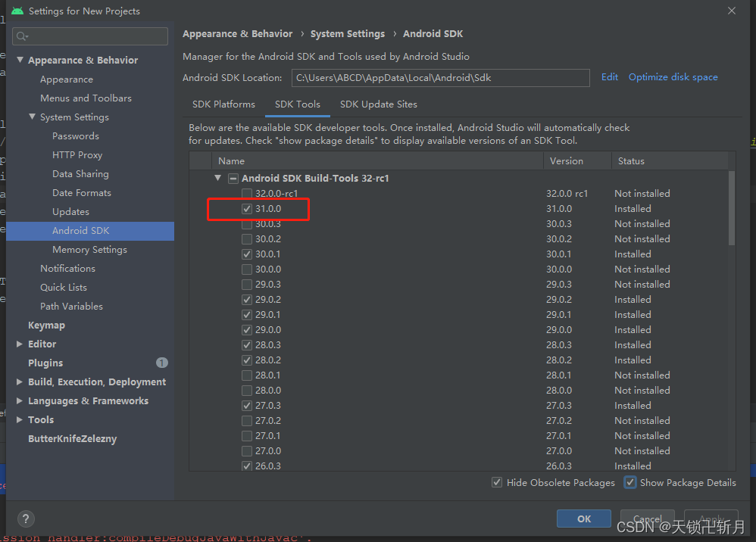Uncheck the 28.0.3 build tools checkbox
The width and height of the screenshot is (756, 542).
click(x=247, y=345)
